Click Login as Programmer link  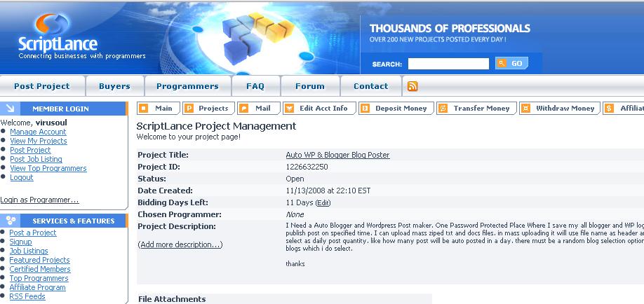coord(39,200)
